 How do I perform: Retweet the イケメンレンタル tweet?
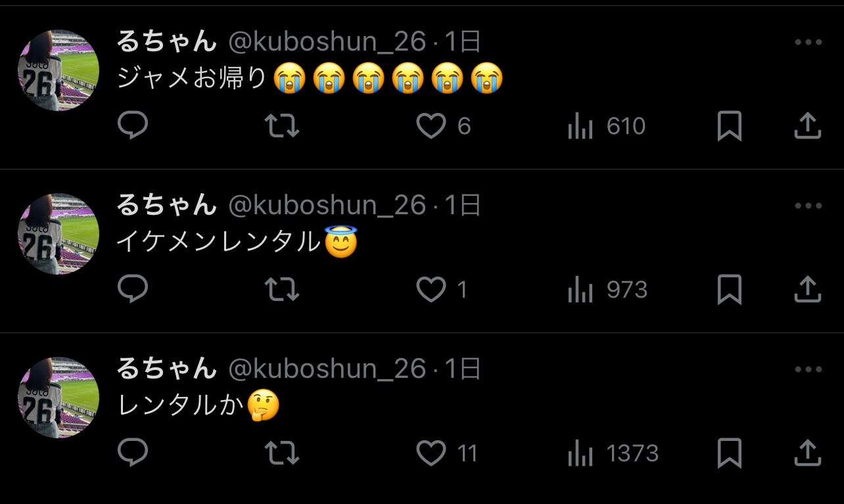click(281, 289)
